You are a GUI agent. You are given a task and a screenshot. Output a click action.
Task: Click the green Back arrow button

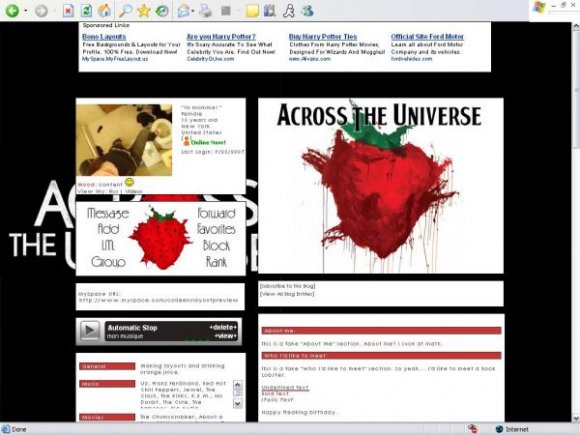tap(12, 11)
